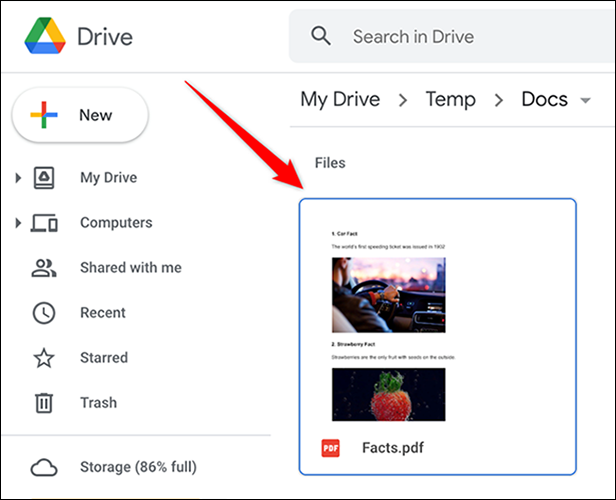The image size is (616, 500).
Task: Click the red PDF file icon
Action: (330, 448)
